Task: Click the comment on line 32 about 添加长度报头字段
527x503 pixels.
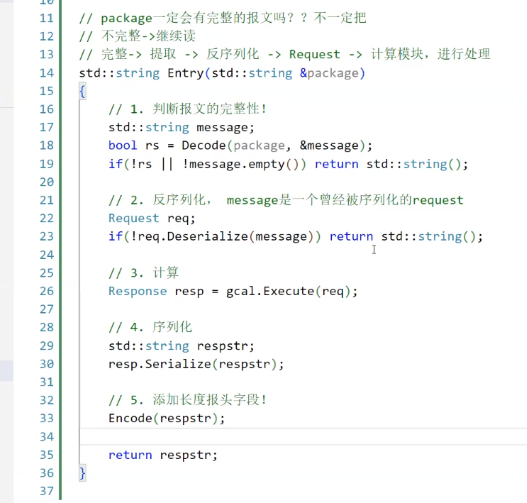Action: [x=188, y=400]
